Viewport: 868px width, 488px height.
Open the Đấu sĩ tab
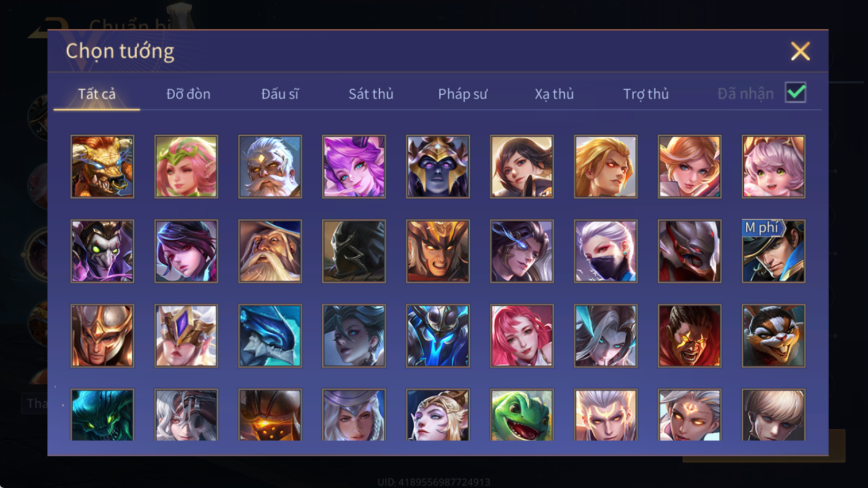pyautogui.click(x=280, y=94)
